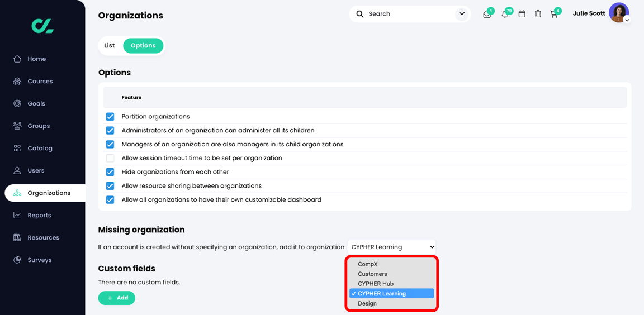Choose Customers from the dropdown list
Viewport: 644px width, 315px height.
pos(392,274)
